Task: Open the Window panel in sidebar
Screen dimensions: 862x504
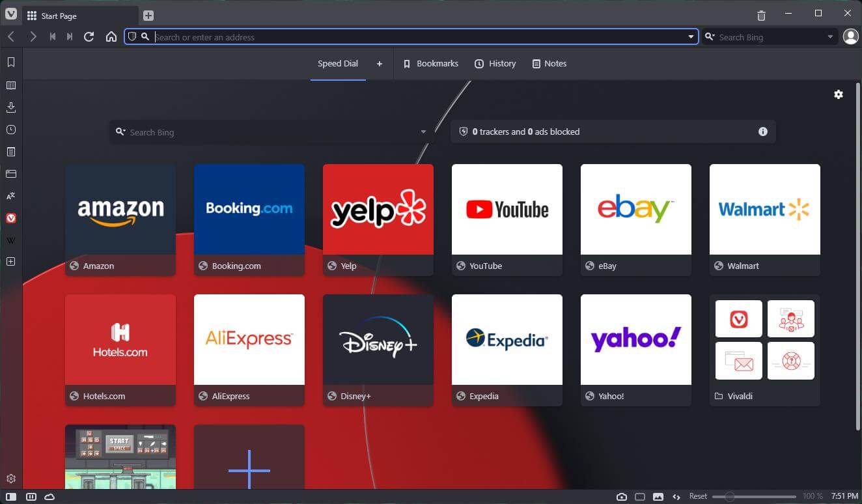Action: coord(11,174)
